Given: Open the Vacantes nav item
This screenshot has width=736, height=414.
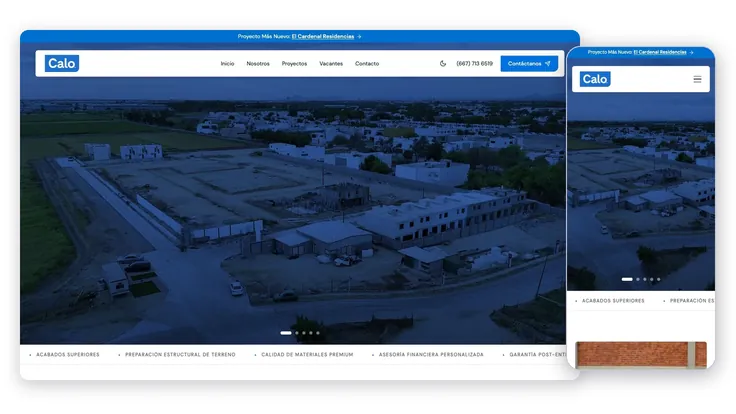Looking at the screenshot, I should pos(331,63).
